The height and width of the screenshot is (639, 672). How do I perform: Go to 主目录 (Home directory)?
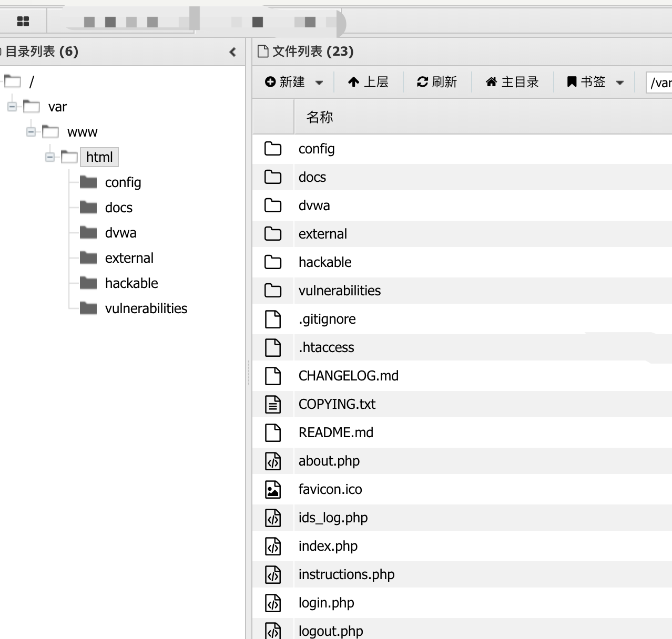(x=512, y=82)
